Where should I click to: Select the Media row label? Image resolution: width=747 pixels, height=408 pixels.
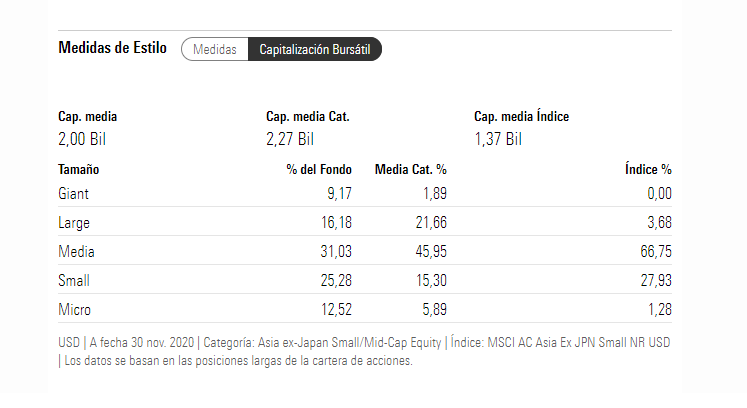tap(77, 252)
